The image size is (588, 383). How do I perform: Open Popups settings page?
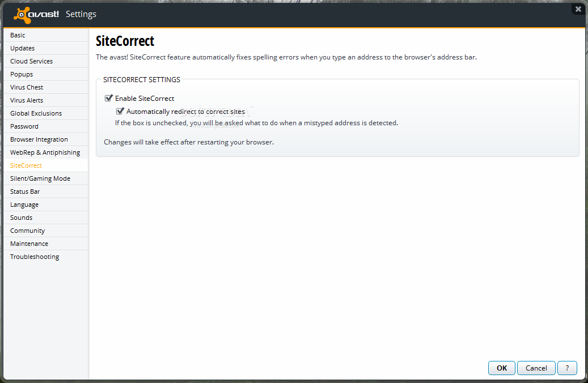point(46,74)
